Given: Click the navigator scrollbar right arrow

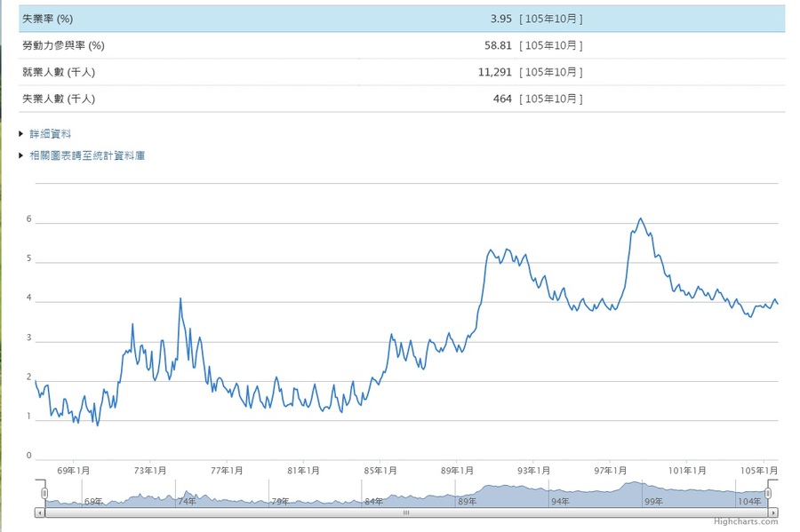Looking at the screenshot, I should click(773, 512).
